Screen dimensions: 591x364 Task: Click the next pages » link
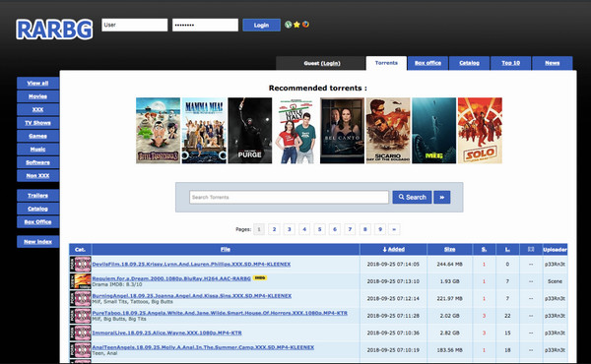coord(394,229)
